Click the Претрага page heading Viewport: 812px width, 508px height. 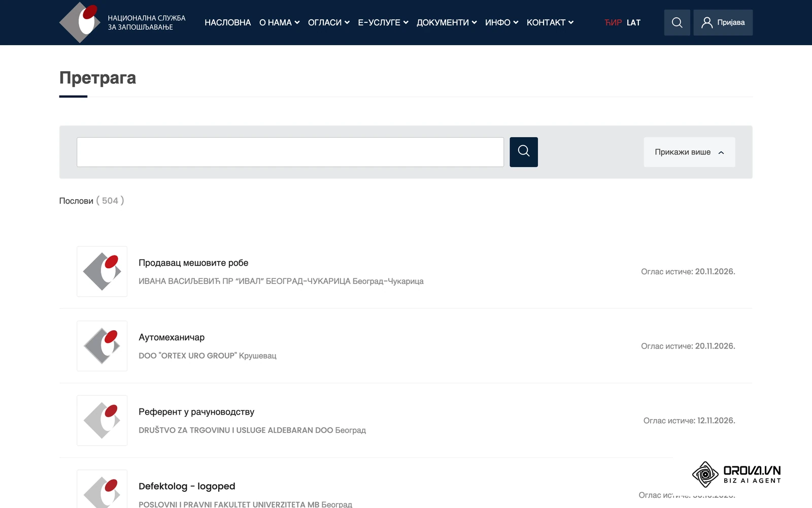(x=97, y=78)
